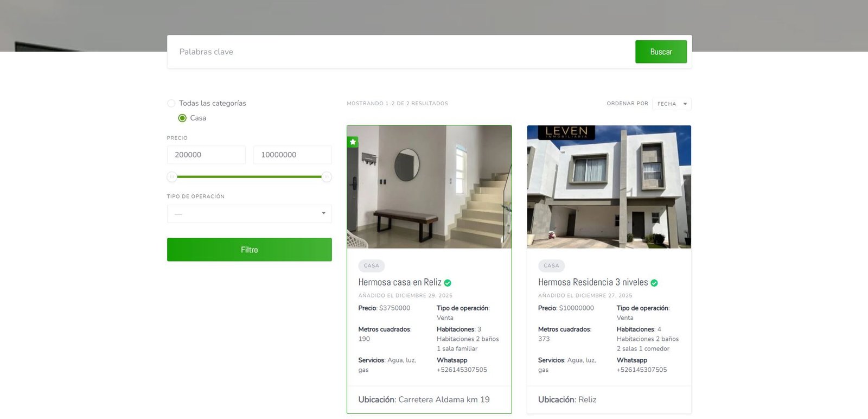Select the Todas las categorías radio option
This screenshot has height=419, width=868.
click(x=171, y=103)
